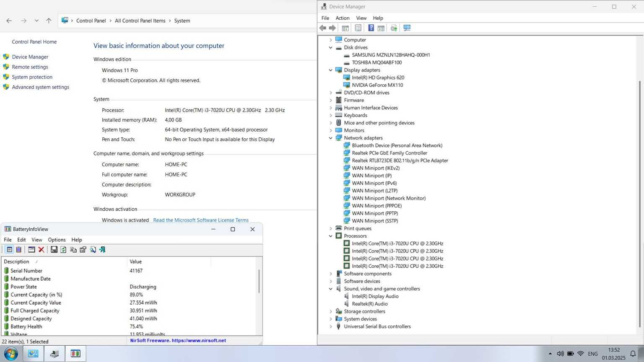The height and width of the screenshot is (362, 644).
Task: Select Realtek RTL8723DE 802.11b/g/n PCIe Adapter
Action: pos(400,160)
